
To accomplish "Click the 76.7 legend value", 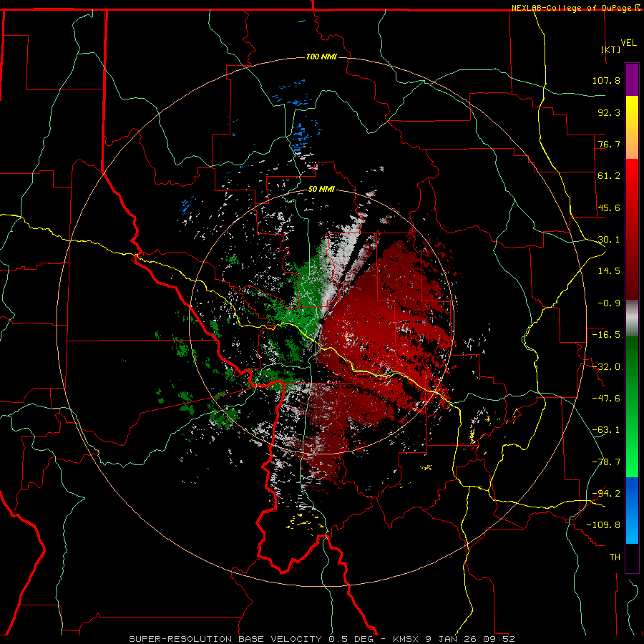I will pos(609,144).
